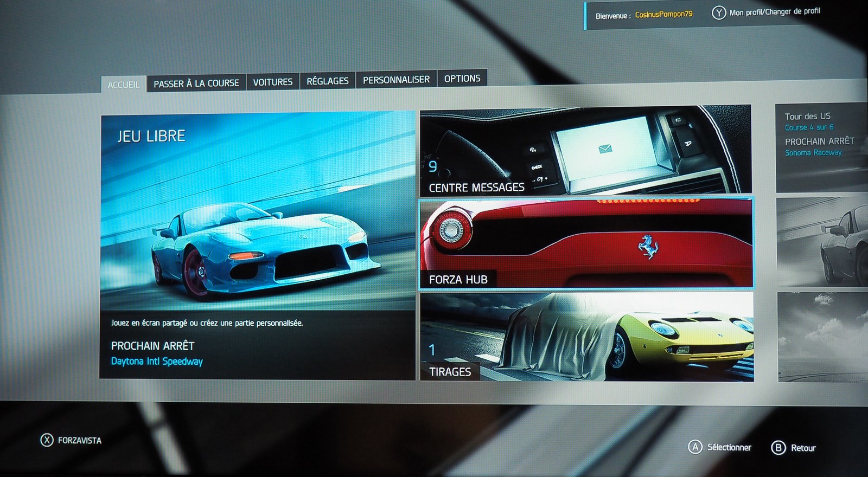The width and height of the screenshot is (868, 477).
Task: Click the Y button profile icon
Action: (x=719, y=13)
